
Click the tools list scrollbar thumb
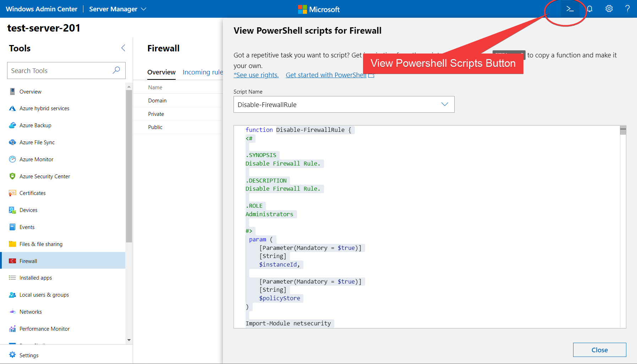point(129,167)
